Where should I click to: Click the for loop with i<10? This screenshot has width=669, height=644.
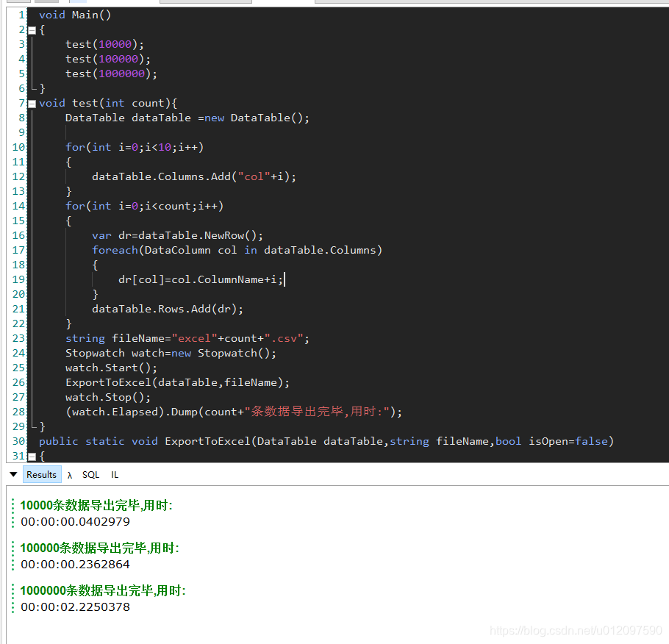(135, 147)
